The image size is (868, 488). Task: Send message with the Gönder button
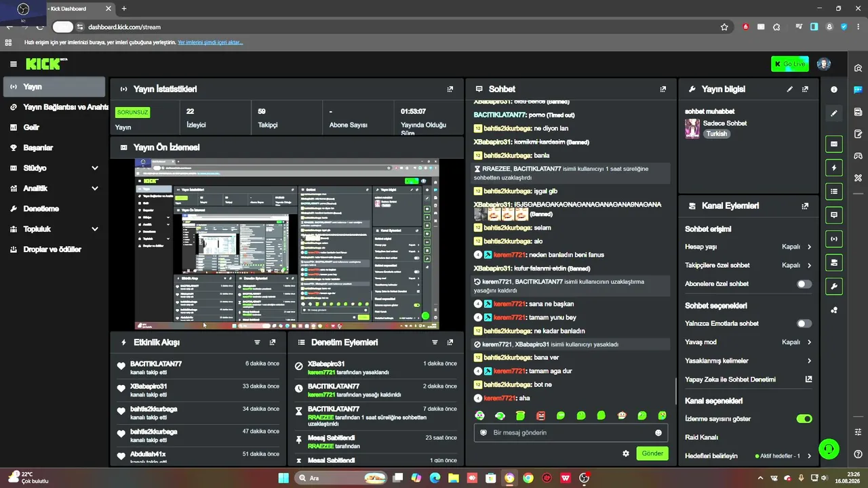(652, 453)
